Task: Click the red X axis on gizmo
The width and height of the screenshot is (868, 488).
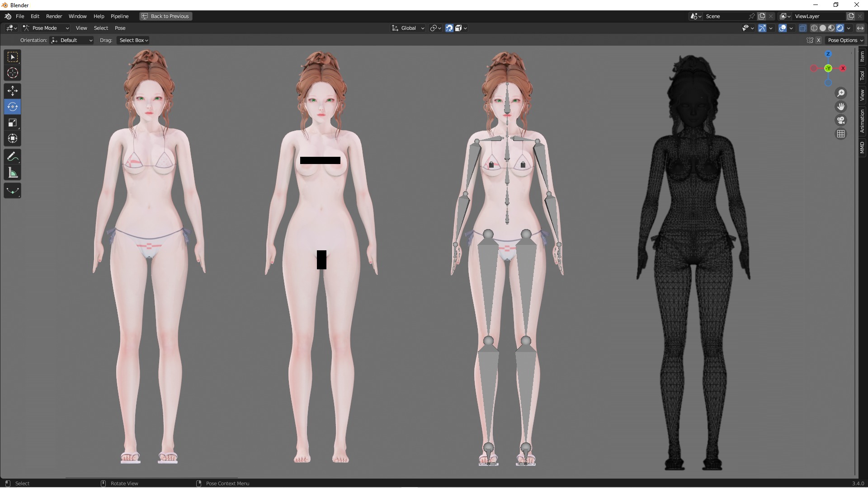Action: 843,68
